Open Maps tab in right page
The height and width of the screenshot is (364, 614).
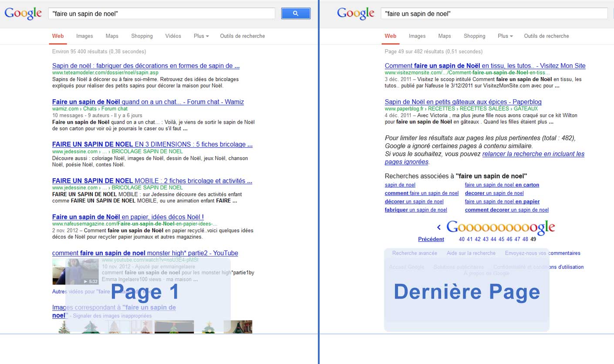(445, 36)
